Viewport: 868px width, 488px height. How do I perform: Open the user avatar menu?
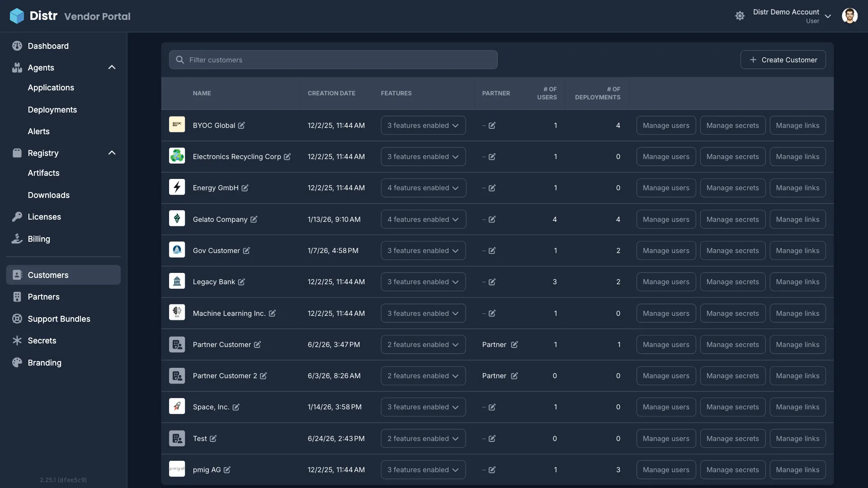coord(849,16)
